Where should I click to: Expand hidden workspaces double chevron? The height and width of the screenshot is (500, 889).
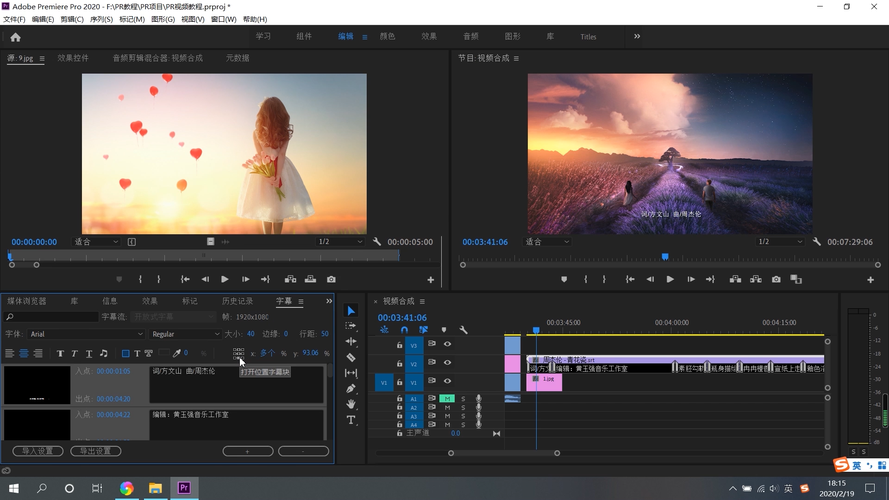pos(637,36)
